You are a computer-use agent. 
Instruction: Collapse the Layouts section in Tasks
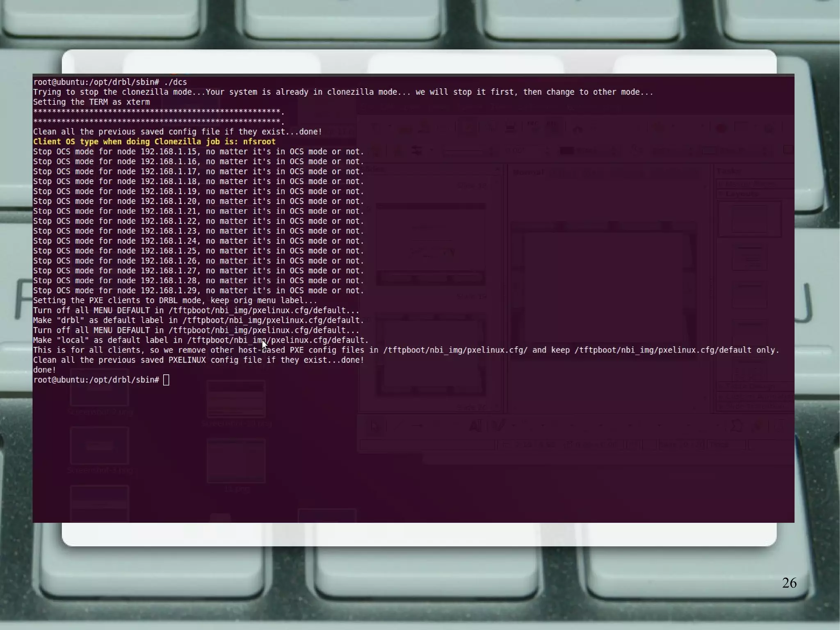742,194
